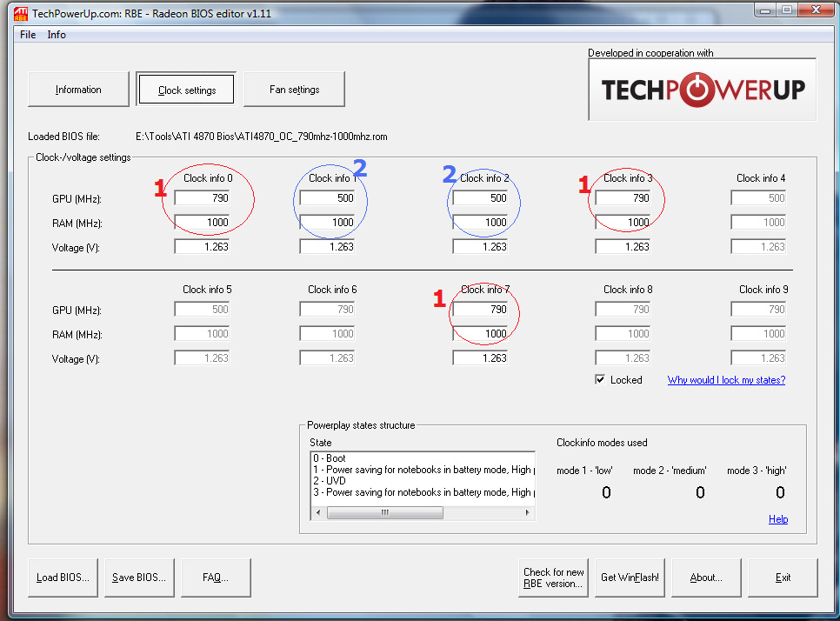
Task: Click mode 2 'medium' value
Action: (700, 492)
